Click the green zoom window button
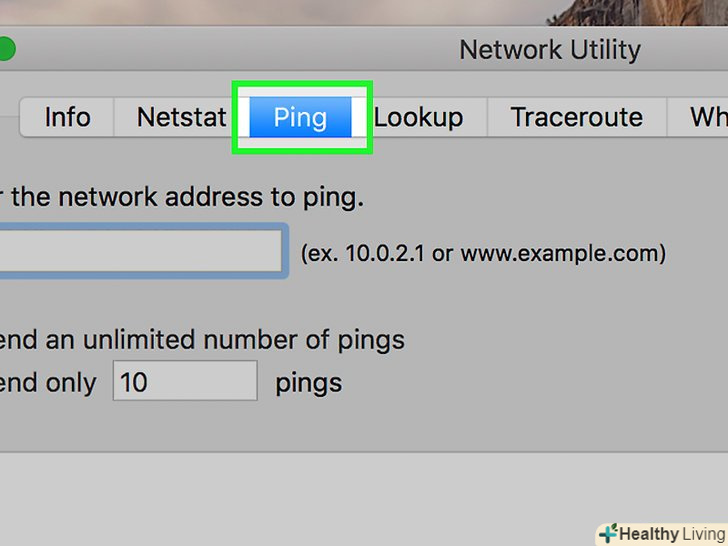The height and width of the screenshot is (546, 728). (x=5, y=49)
